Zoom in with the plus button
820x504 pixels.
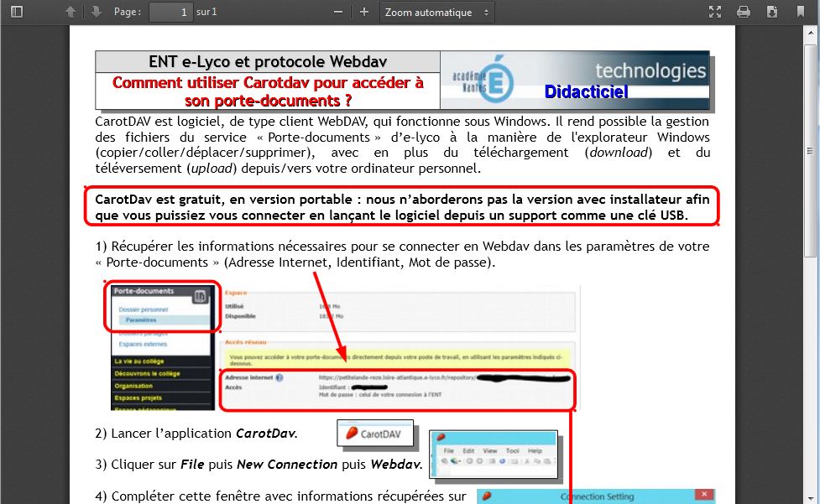coord(363,12)
